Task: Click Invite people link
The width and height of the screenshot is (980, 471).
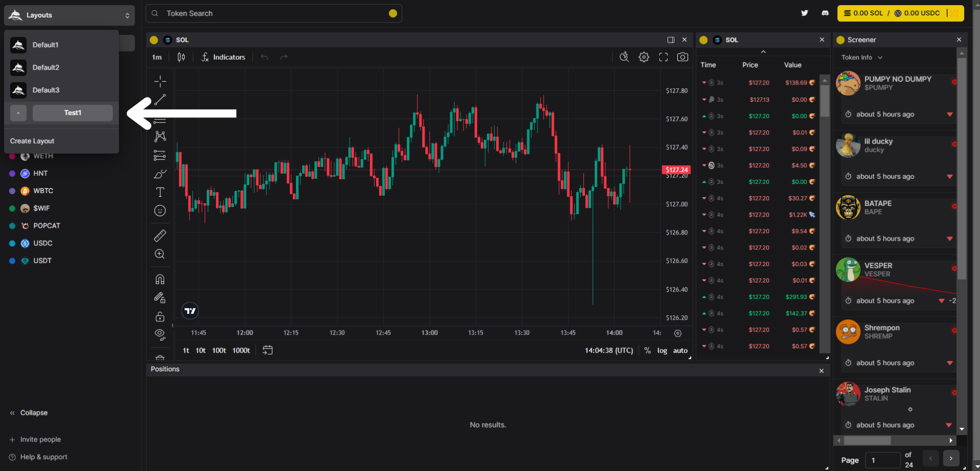Action: (x=40, y=439)
